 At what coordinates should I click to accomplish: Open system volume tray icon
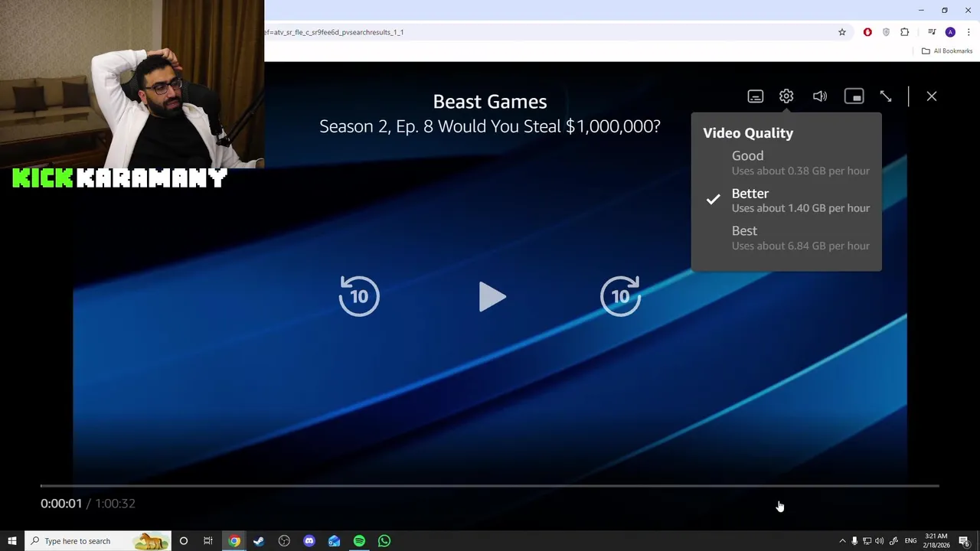879,541
